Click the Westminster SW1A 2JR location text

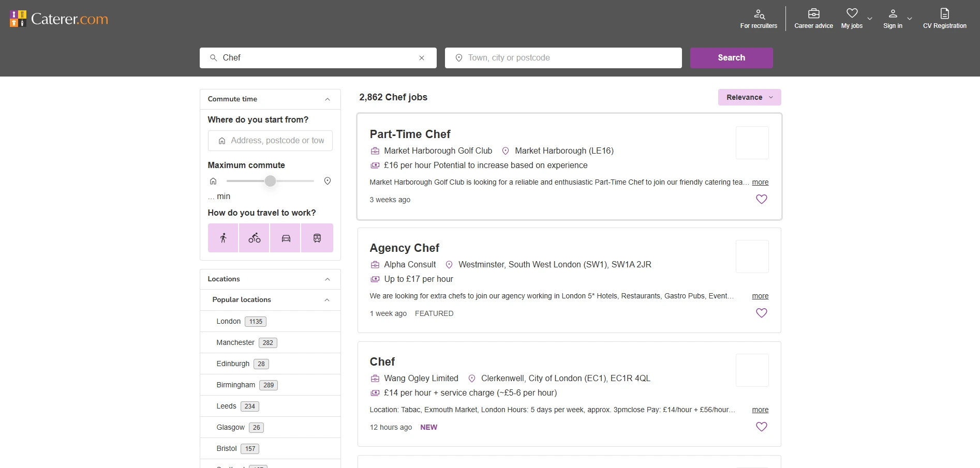(x=555, y=264)
